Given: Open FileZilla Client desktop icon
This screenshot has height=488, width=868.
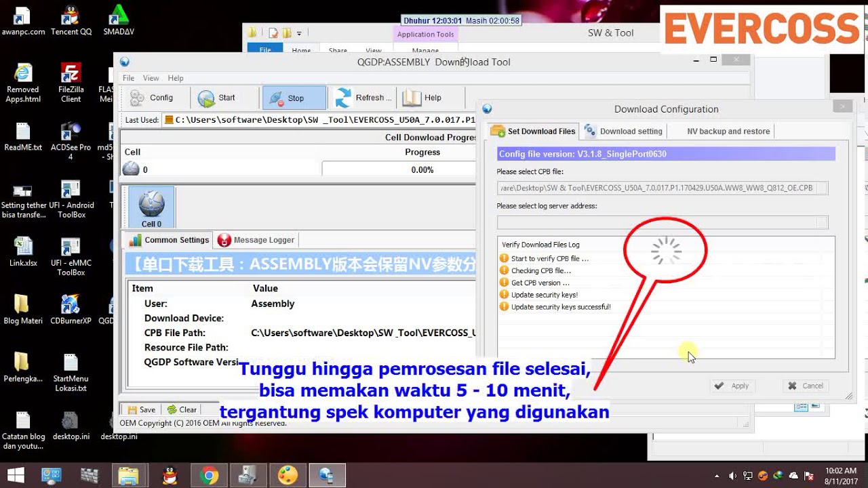Looking at the screenshot, I should 71,82.
